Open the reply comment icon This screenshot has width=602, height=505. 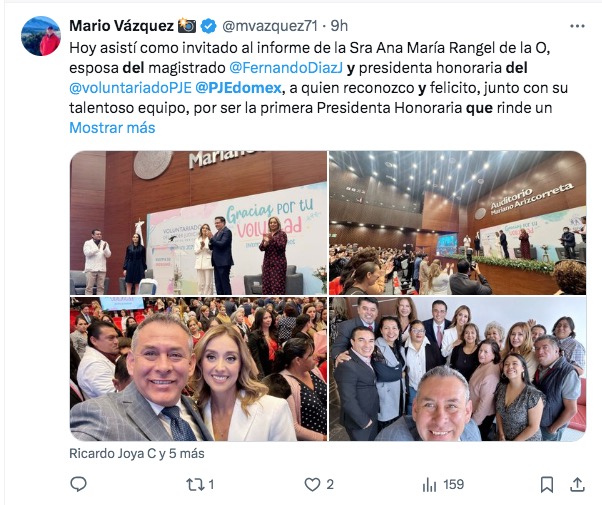[79, 484]
